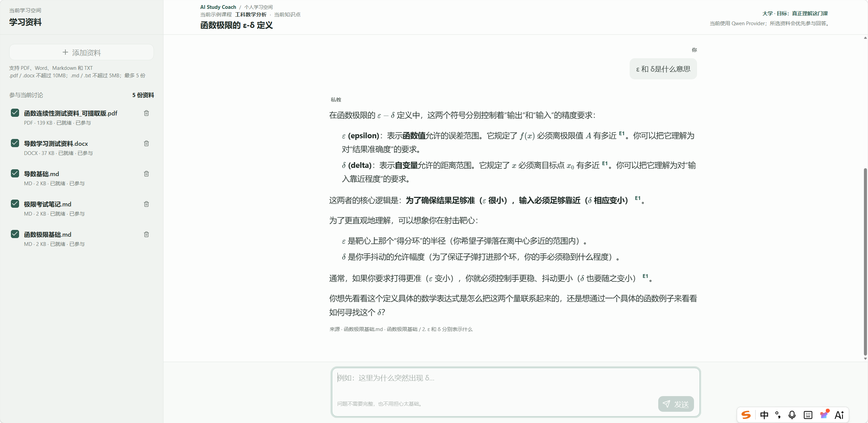
Task: Delete 导数基础.md with trash icon
Action: click(x=146, y=174)
